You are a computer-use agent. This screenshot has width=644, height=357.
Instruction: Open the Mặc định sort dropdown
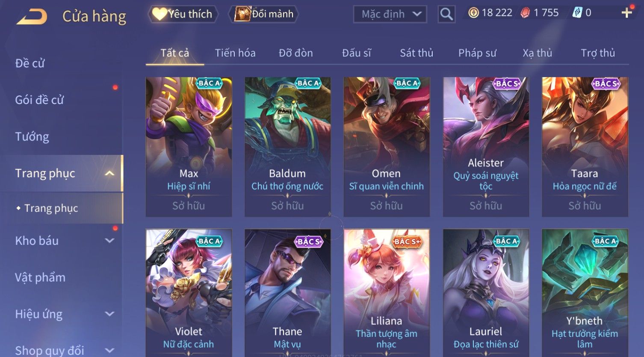point(390,14)
